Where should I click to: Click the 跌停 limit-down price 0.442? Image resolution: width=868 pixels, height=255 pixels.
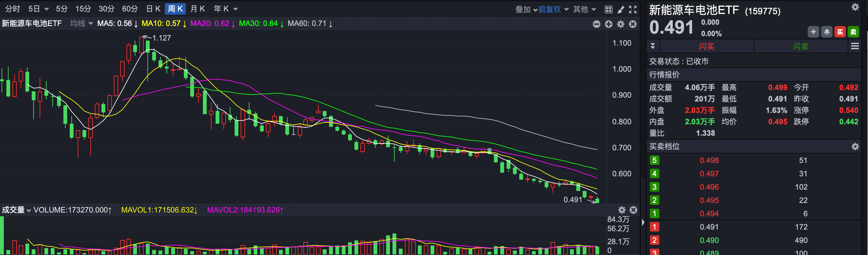click(848, 122)
